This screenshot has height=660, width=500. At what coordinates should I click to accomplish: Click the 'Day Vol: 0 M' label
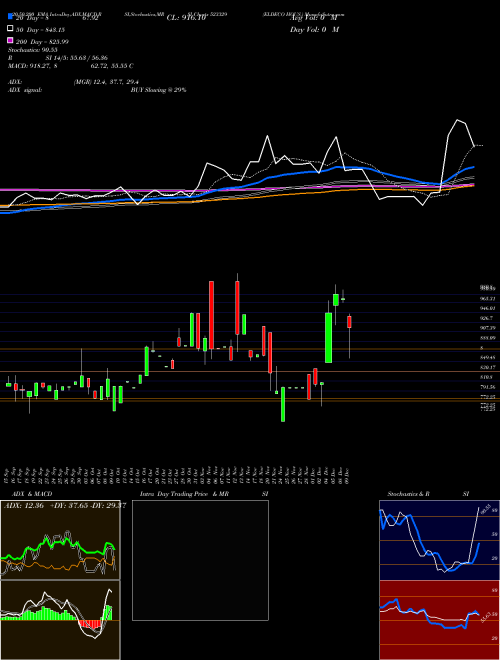(314, 29)
